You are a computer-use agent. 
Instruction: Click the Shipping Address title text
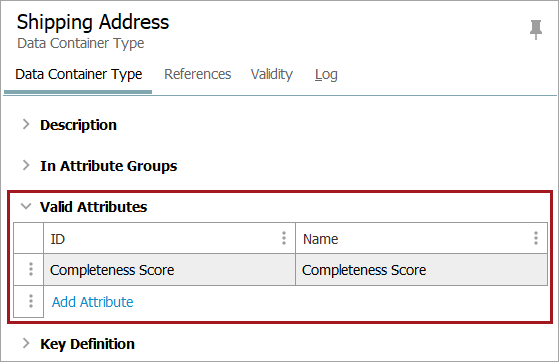(x=93, y=22)
